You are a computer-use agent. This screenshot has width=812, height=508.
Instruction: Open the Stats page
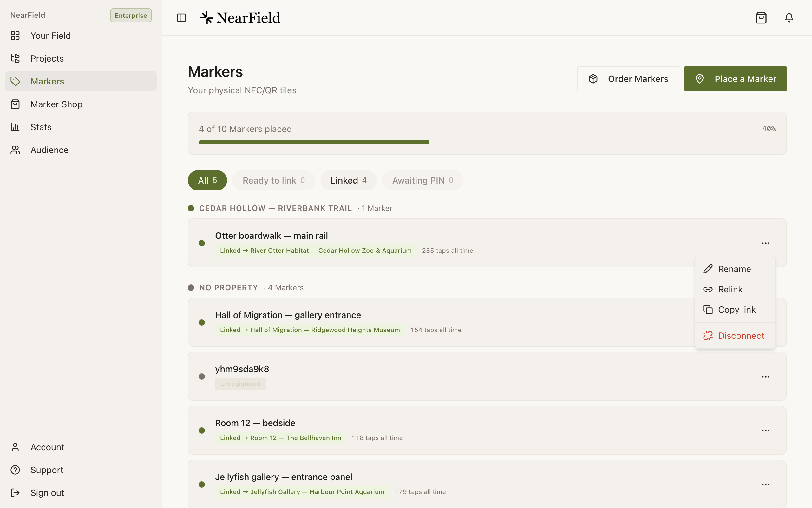pyautogui.click(x=81, y=127)
